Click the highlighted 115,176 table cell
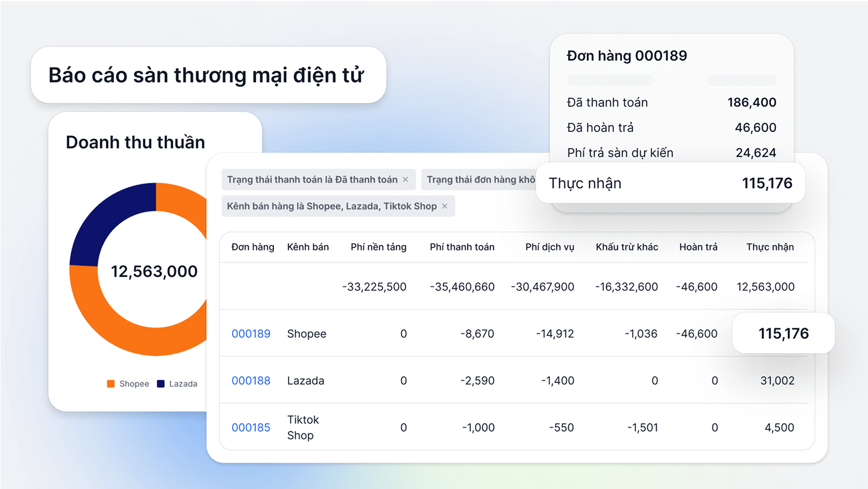 pos(783,333)
